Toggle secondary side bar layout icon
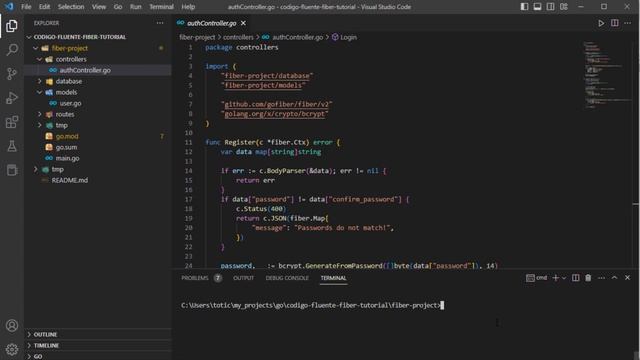Screen dimensions: 640x360 pos(551,7)
